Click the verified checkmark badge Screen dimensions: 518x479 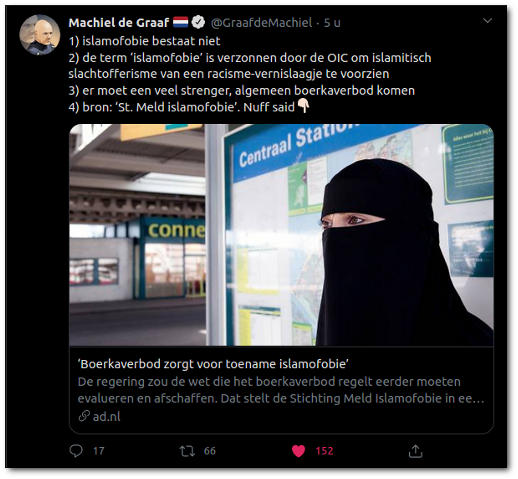pos(198,22)
